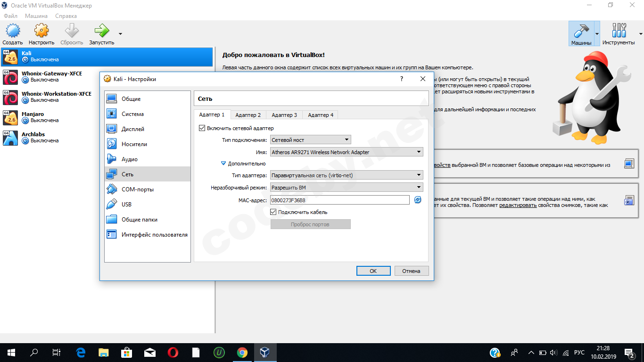644x362 pixels.
Task: Open the Файл menu
Action: click(10, 16)
